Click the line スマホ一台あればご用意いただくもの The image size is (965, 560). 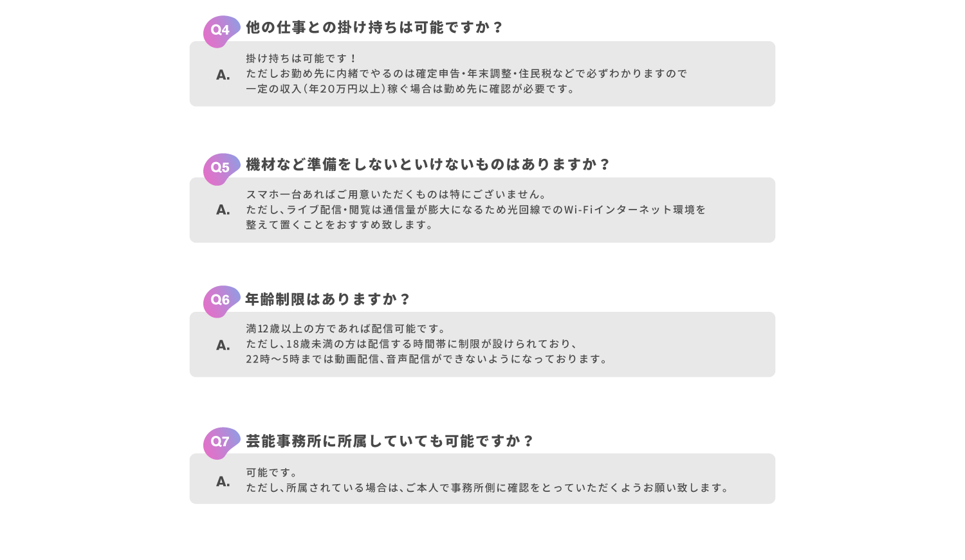397,194
